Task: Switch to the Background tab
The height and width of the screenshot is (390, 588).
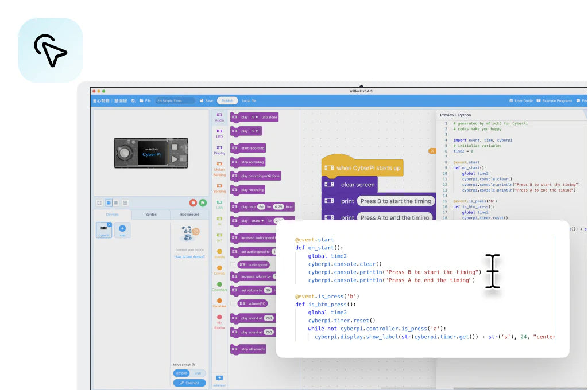Action: click(x=189, y=214)
